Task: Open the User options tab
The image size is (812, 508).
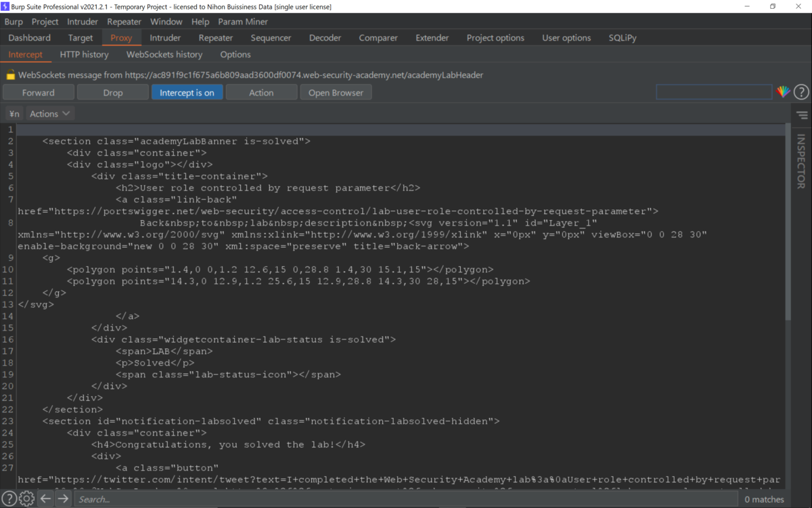Action: (x=566, y=38)
